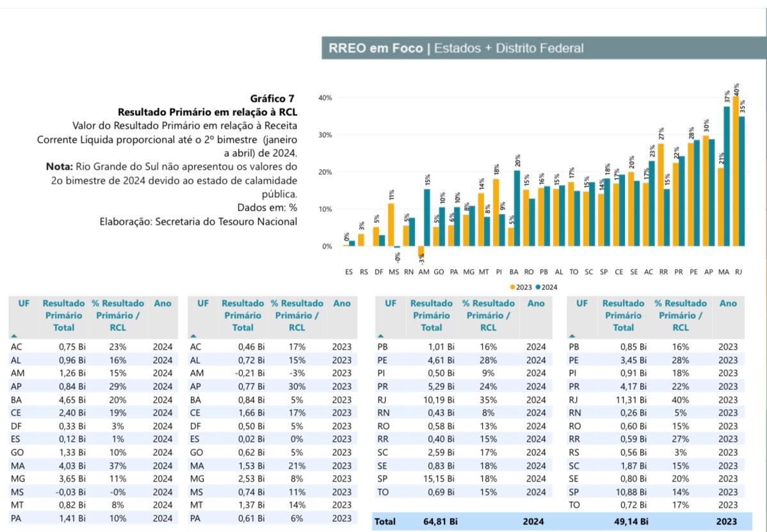Image resolution: width=767 pixels, height=532 pixels.
Task: Sort by Ano column in leftmost table
Action: coord(163,303)
